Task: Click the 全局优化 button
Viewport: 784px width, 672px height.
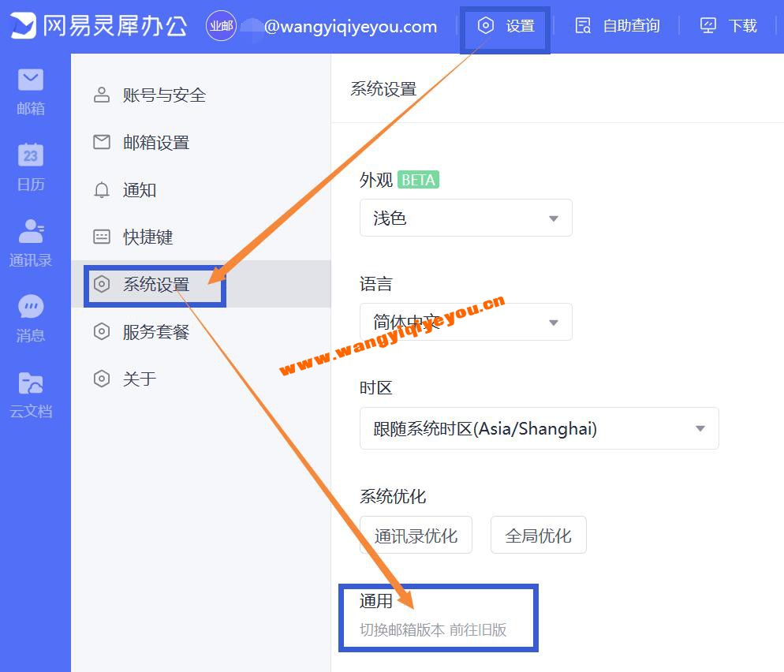Action: 539,535
